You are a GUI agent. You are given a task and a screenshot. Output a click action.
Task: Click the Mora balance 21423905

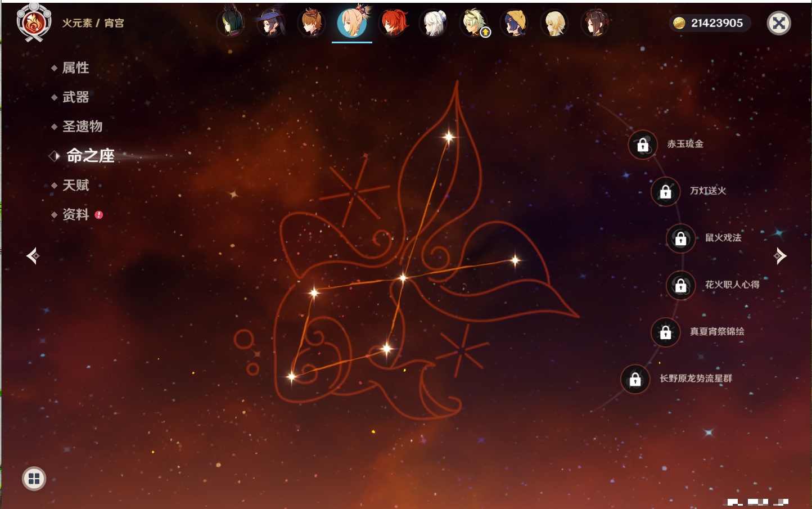tap(717, 23)
